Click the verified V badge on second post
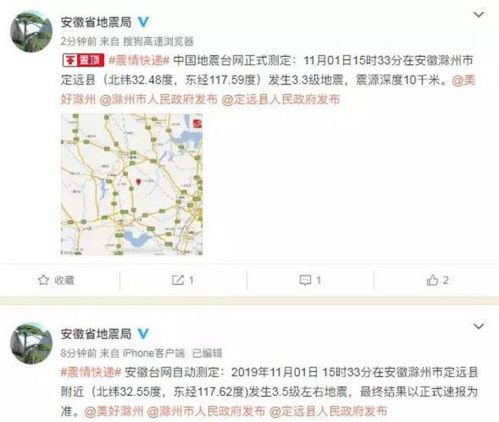Image resolution: width=499 pixels, height=422 pixels. pyautogui.click(x=143, y=334)
